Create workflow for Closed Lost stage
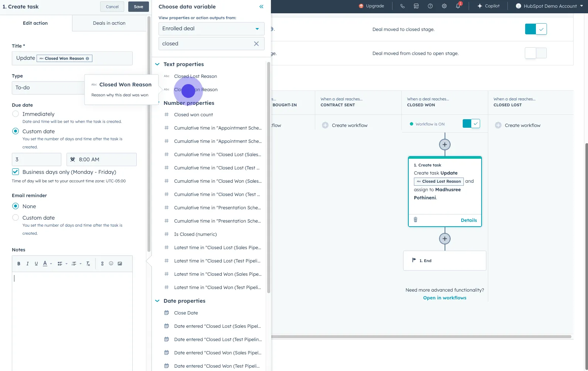Viewport: 588px width, 371px height. point(518,125)
